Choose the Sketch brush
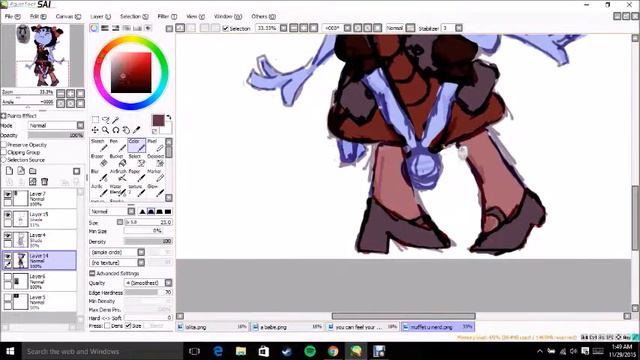The height and width of the screenshot is (360, 640). click(x=99, y=145)
